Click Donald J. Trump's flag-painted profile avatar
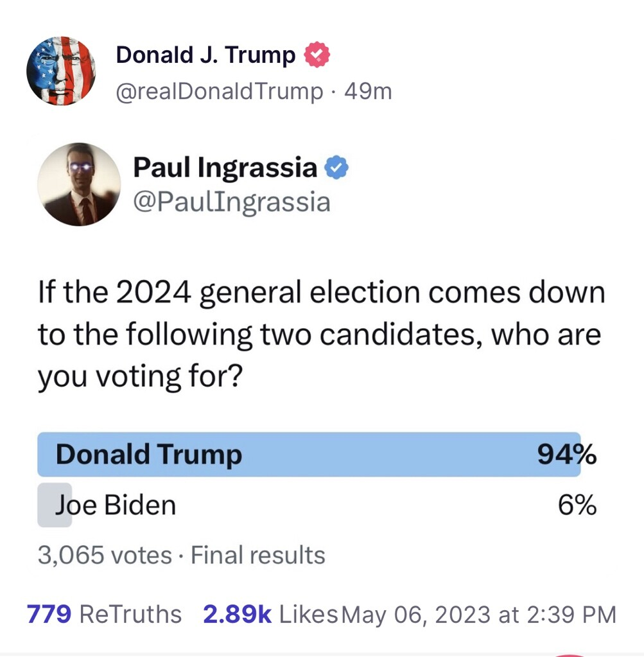644x657 pixels. coord(61,71)
